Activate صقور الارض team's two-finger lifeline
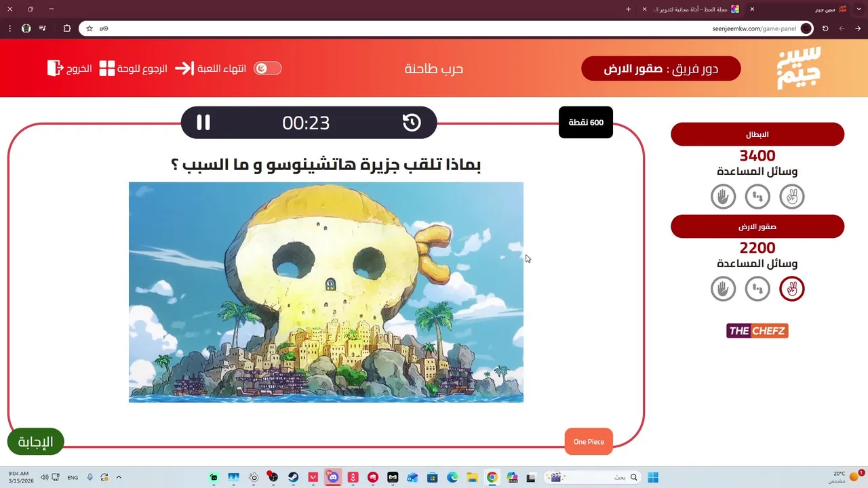 coord(791,289)
